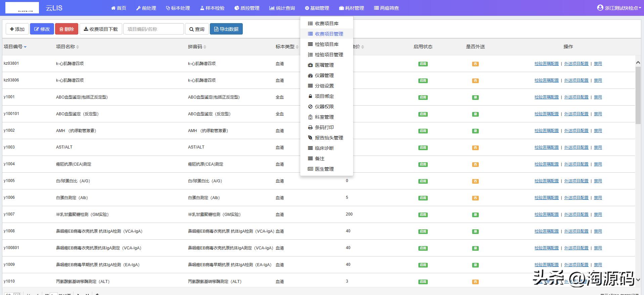644x295 pixels.
Task: Open 检验医嘱配置 link for item y1002
Action: [546, 131]
